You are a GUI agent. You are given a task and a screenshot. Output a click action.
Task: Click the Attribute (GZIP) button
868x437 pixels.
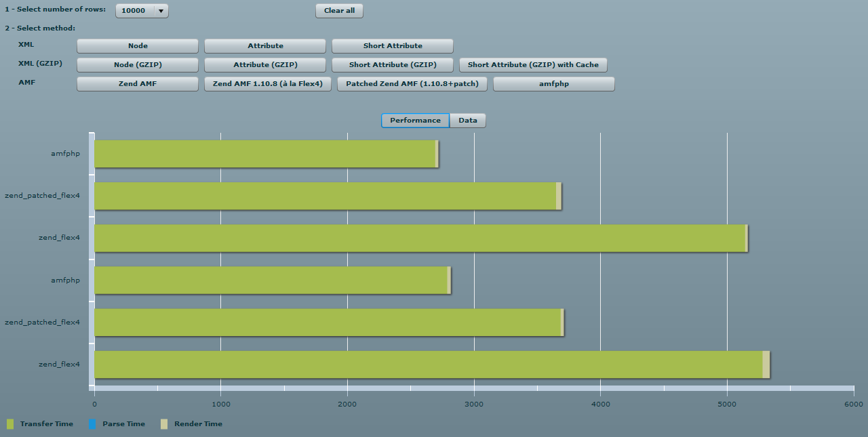pyautogui.click(x=265, y=65)
